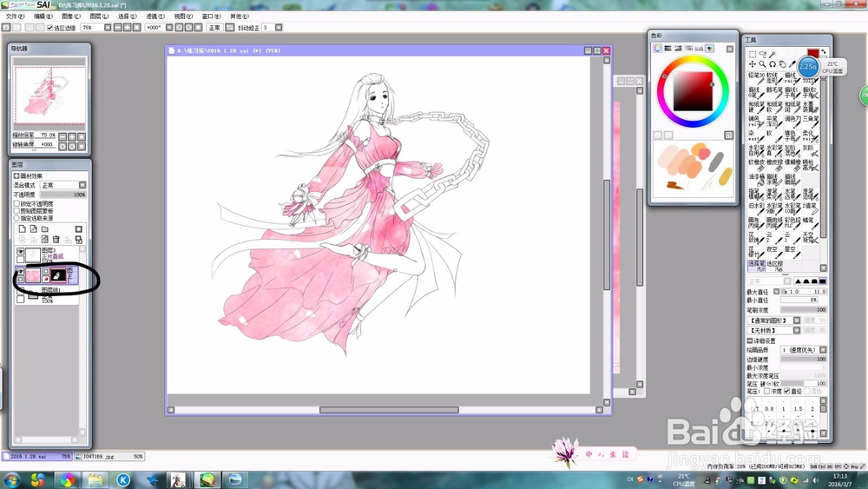Select the 铅笔30 pencil brush

pos(757,79)
